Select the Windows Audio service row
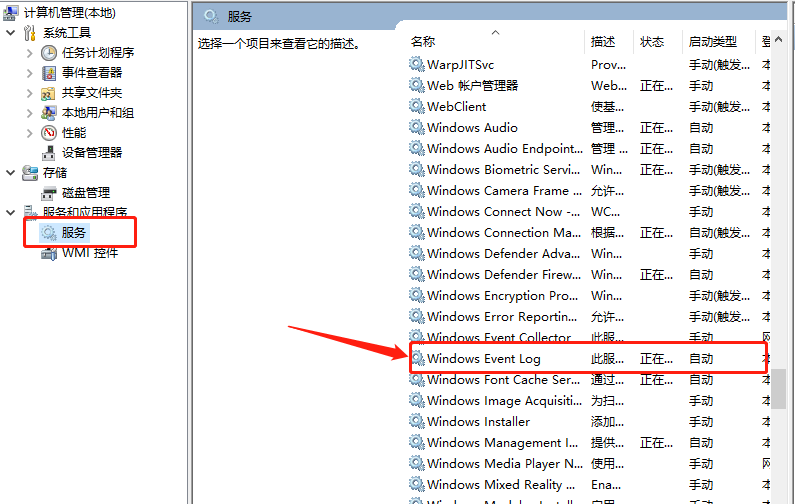 coord(472,128)
